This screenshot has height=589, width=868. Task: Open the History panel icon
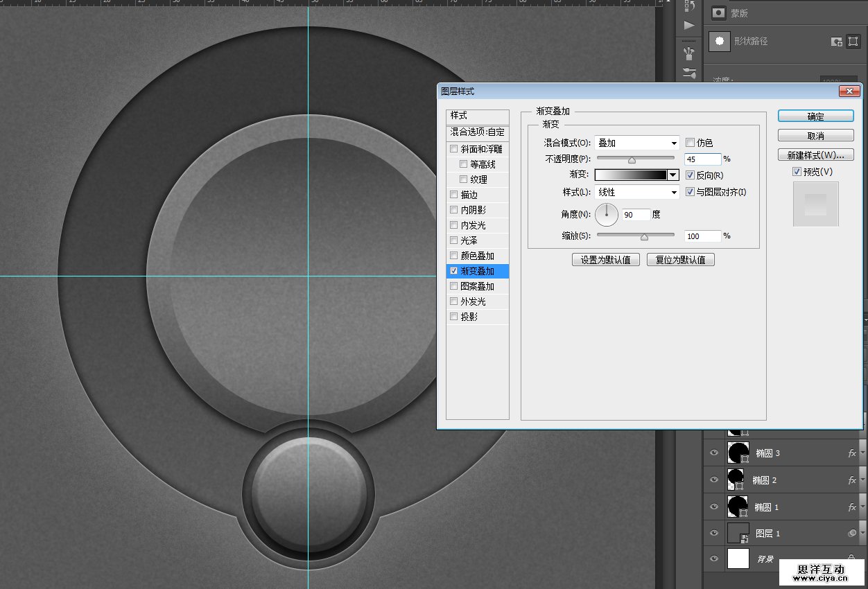(x=689, y=6)
